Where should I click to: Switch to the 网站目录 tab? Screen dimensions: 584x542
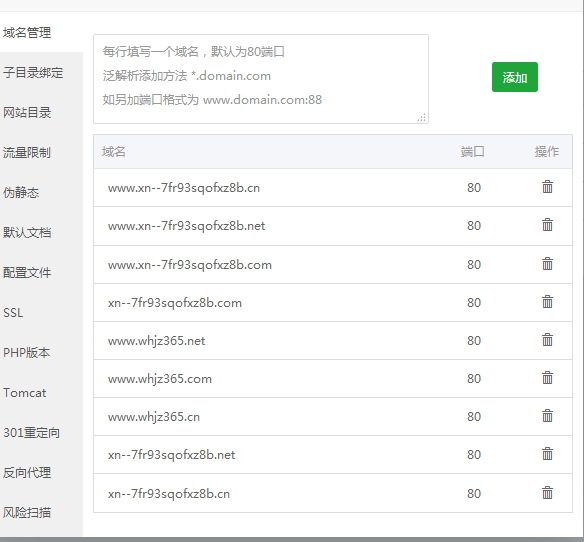(27, 112)
